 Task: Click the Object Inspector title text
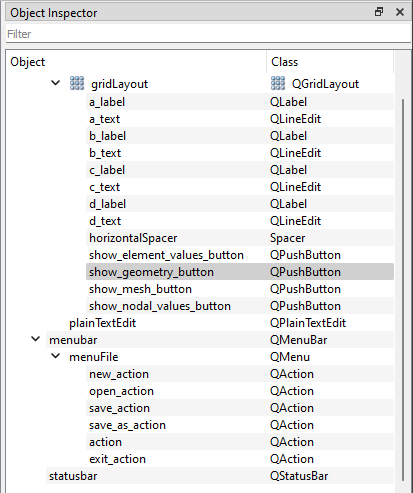point(54,13)
